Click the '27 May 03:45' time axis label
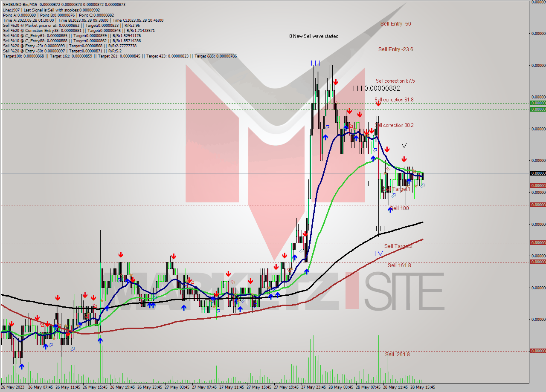Image resolution: width=546 pixels, height=392 pixels. (x=177, y=387)
